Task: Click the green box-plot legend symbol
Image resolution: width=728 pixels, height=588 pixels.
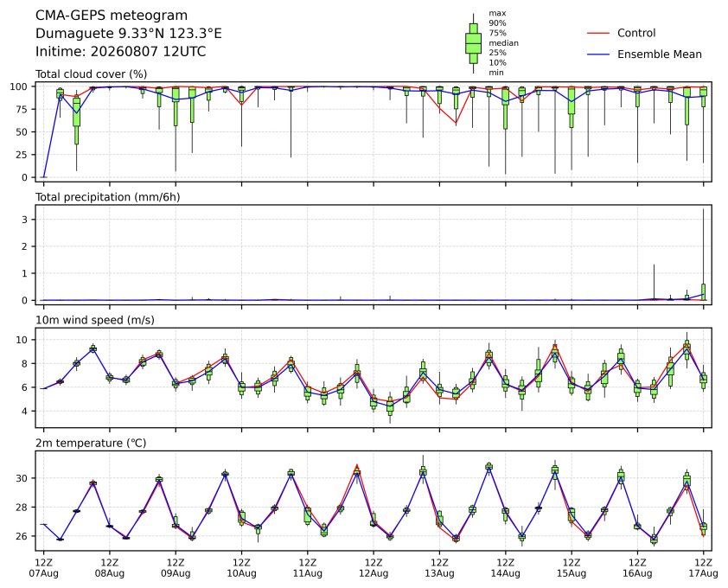Action: coord(473,43)
